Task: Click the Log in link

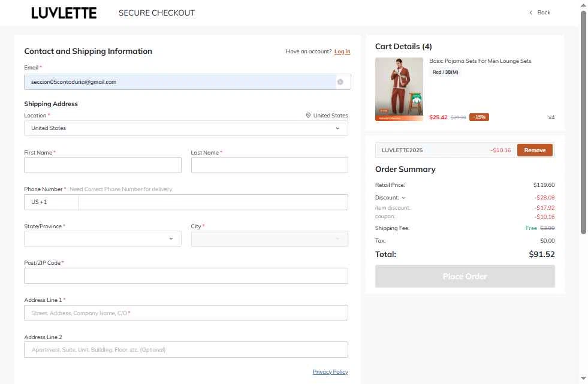Action: (x=342, y=52)
